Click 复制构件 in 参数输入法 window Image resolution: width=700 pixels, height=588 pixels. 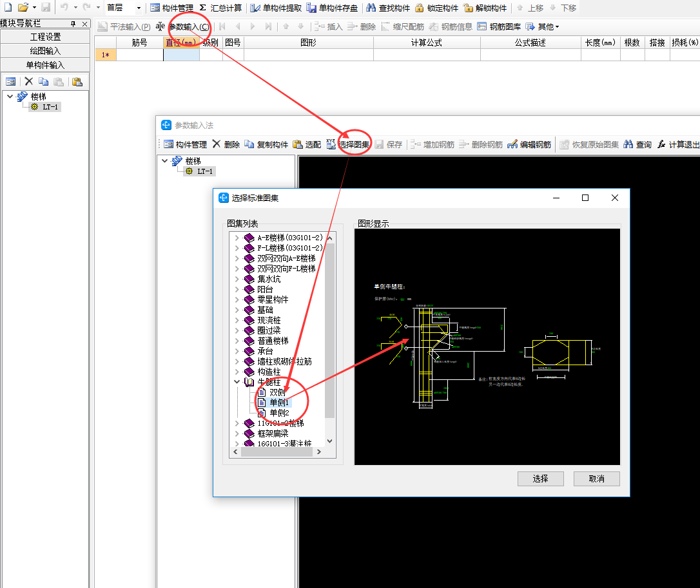(x=266, y=144)
